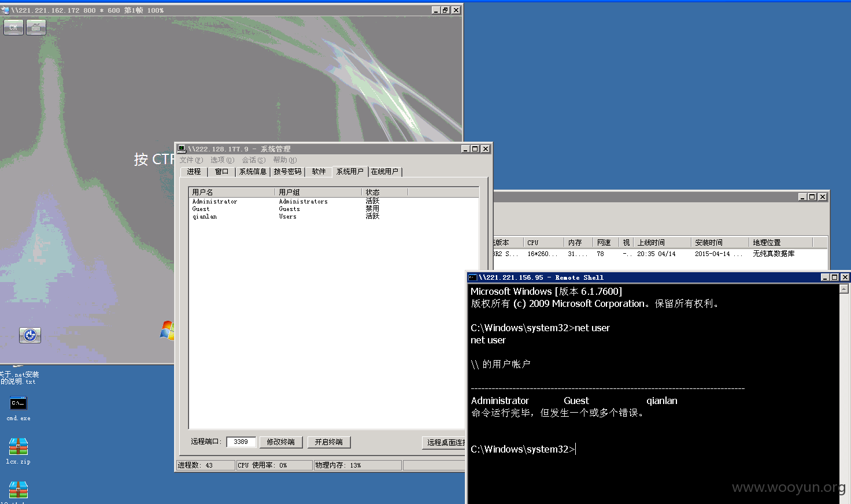Click the Administrators group cell
The width and height of the screenshot is (851, 504).
pyautogui.click(x=303, y=202)
